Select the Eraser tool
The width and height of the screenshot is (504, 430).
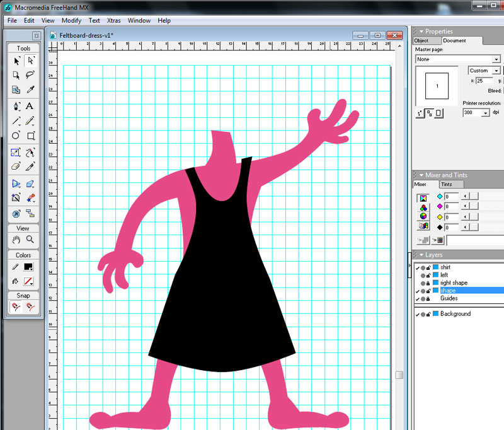(x=17, y=165)
